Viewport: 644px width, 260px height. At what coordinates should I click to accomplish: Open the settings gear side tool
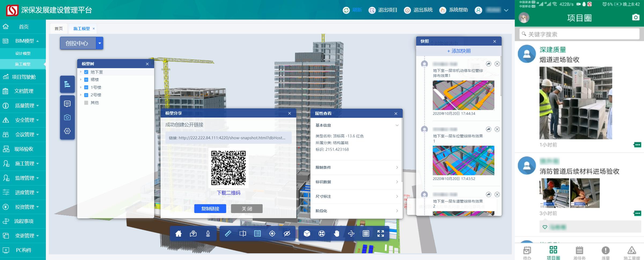click(x=67, y=131)
